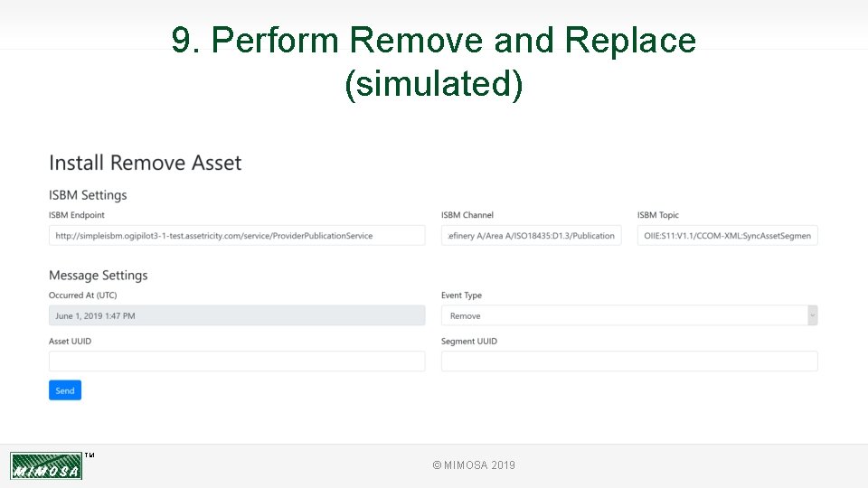Screen dimensions: 868x488
Task: Click the slide title Perform Remove and Replace
Action: (433, 62)
